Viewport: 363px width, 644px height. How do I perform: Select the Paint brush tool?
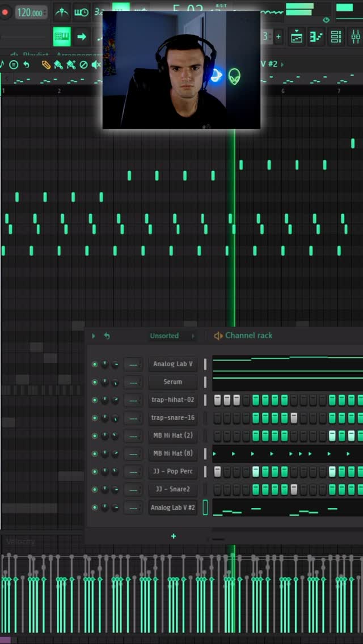point(58,65)
